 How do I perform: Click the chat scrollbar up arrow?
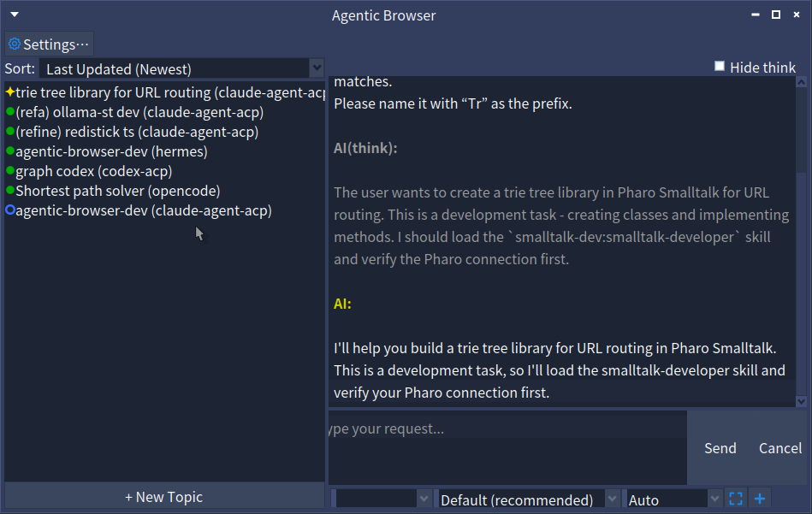click(x=801, y=82)
